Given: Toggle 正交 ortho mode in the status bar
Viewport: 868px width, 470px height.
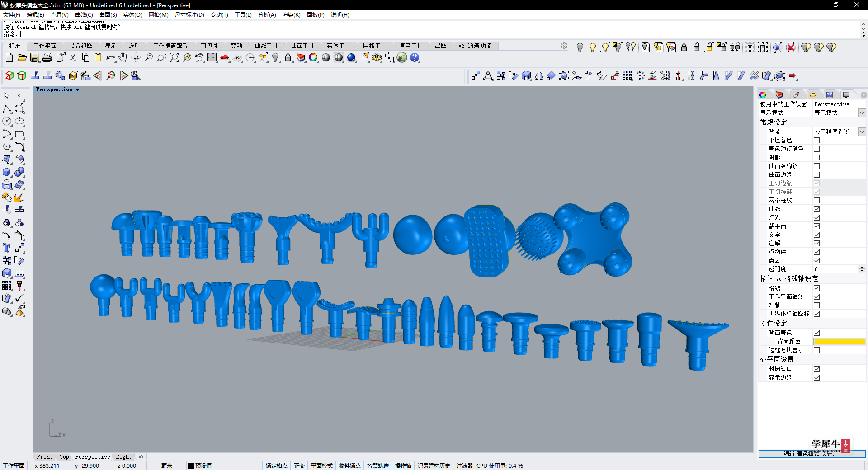Looking at the screenshot, I should [x=299, y=466].
